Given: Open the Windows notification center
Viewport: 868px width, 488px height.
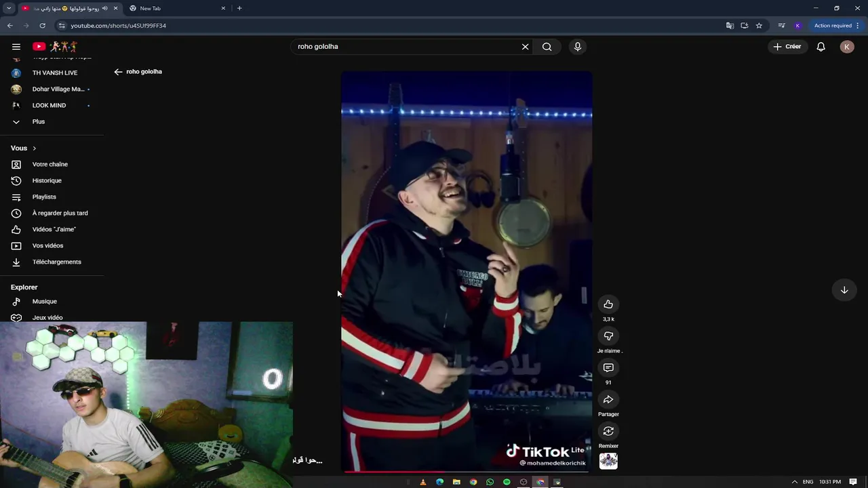Looking at the screenshot, I should (x=853, y=482).
